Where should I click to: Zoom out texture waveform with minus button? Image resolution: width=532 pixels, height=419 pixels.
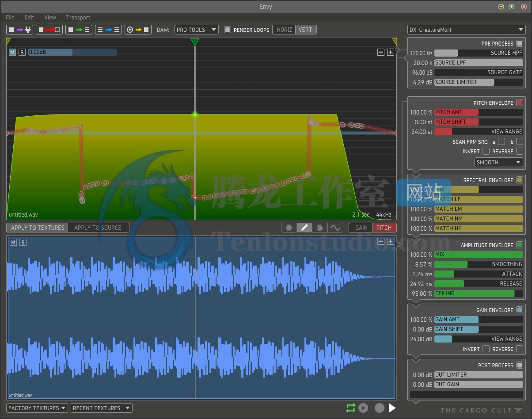[381, 241]
